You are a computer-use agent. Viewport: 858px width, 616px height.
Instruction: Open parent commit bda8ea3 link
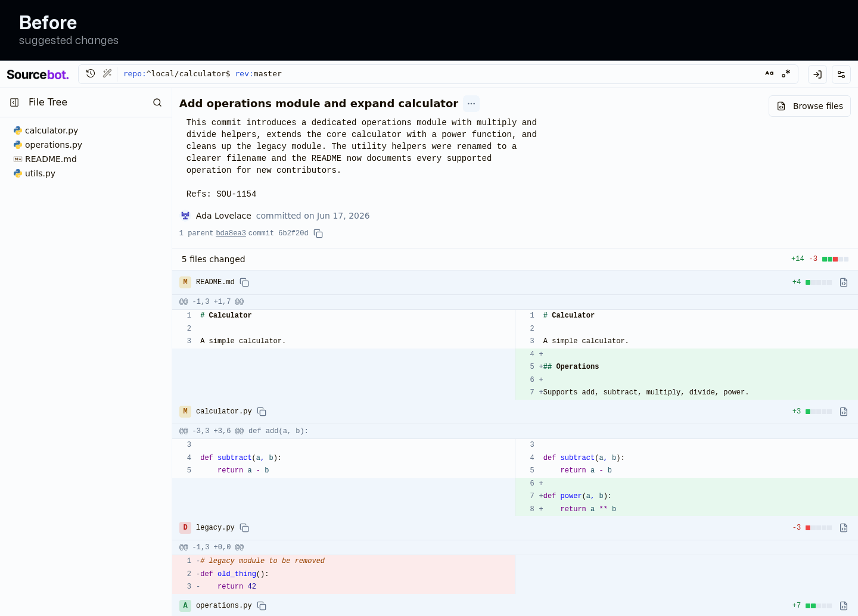click(231, 234)
